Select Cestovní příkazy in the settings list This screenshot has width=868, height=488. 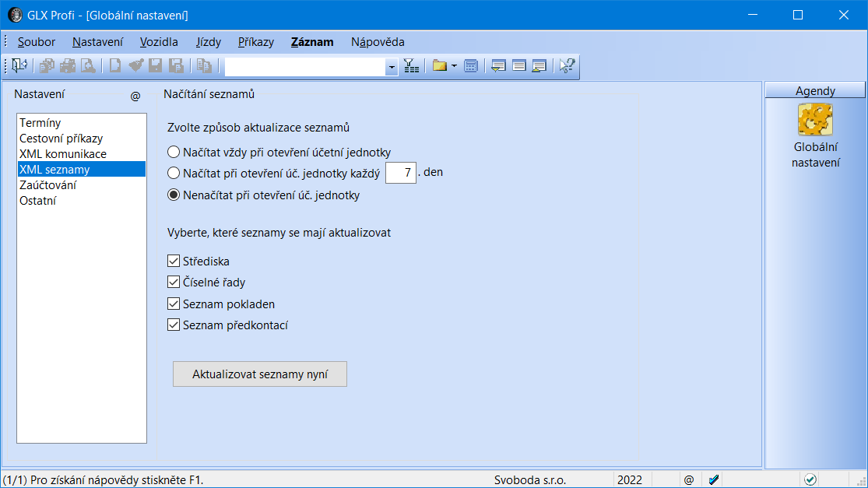[82, 139]
